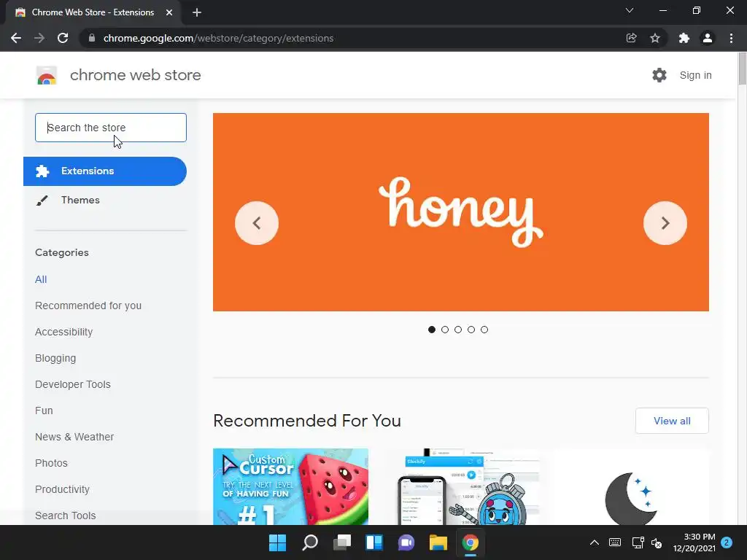Image resolution: width=747 pixels, height=560 pixels.
Task: Select the third carousel dot
Action: pos(458,330)
